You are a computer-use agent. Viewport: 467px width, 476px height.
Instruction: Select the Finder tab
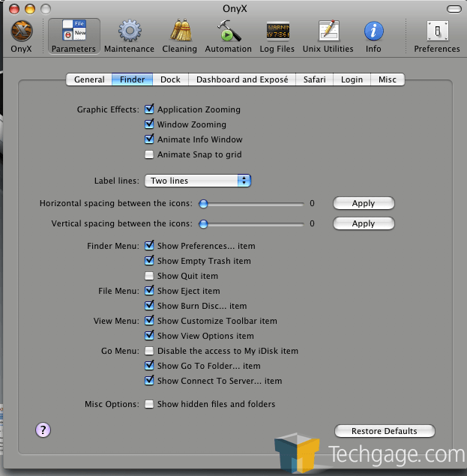click(133, 79)
